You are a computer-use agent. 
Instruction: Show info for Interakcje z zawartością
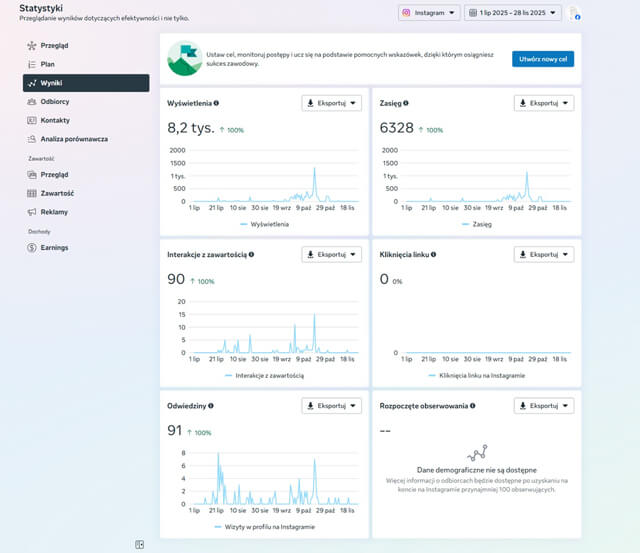251,255
